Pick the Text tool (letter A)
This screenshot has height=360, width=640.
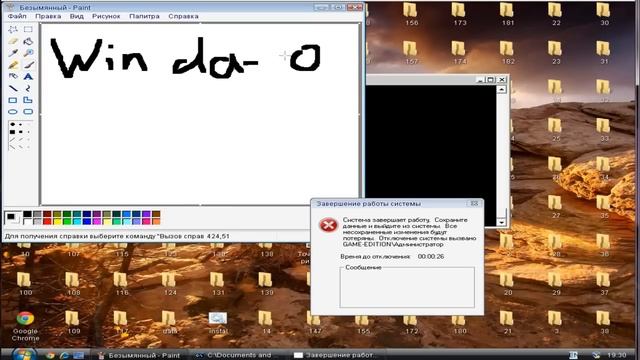click(x=28, y=76)
